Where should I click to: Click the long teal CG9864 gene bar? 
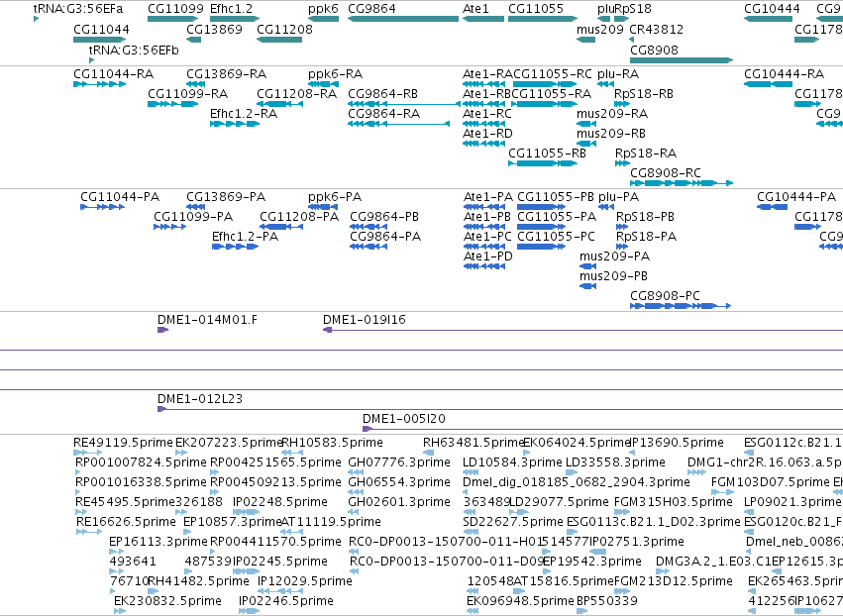(403, 19)
